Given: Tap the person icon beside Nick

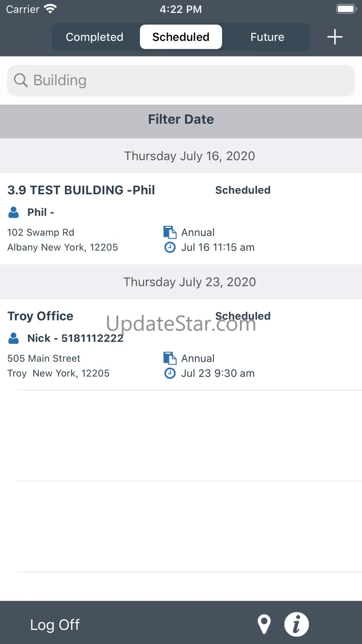Looking at the screenshot, I should pos(14,338).
